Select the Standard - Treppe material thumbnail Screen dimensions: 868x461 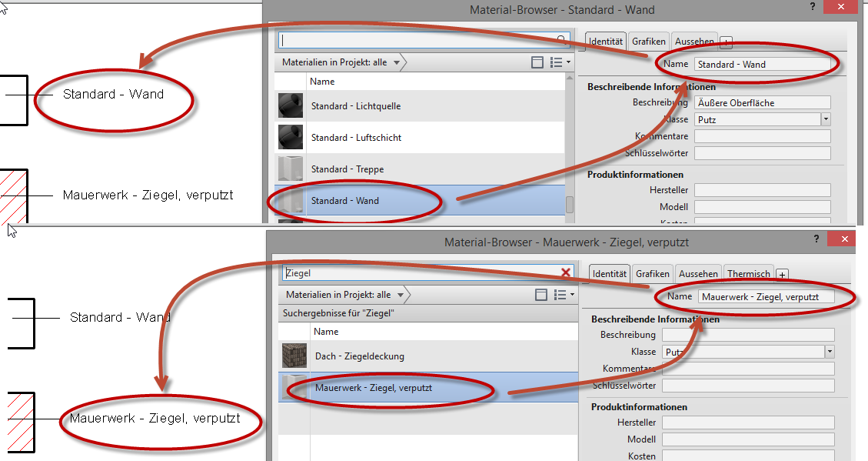291,169
